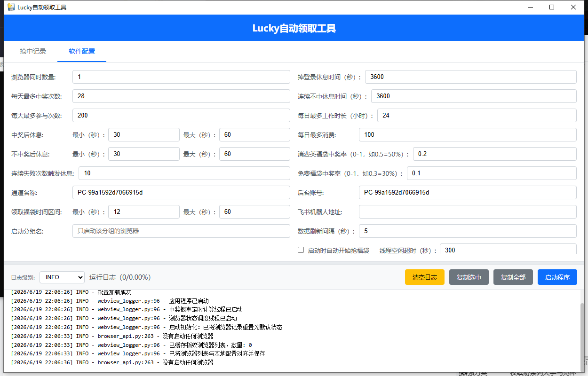Edit 领取福袋时间区间 maximum seconds field
The height and width of the screenshot is (376, 588).
pos(254,212)
